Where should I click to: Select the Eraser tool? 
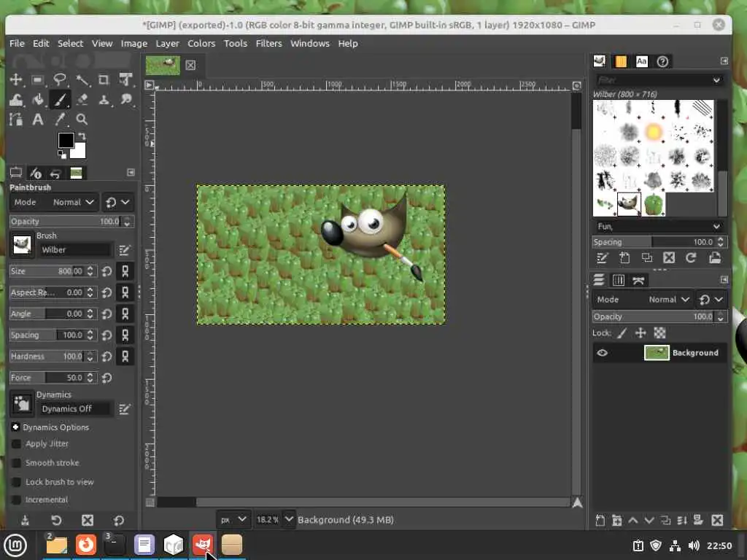82,99
